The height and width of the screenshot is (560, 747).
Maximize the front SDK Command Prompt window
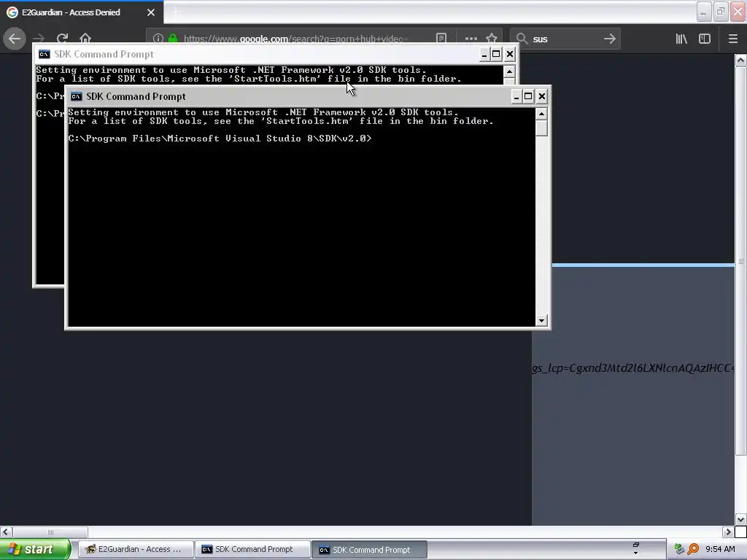[528, 97]
